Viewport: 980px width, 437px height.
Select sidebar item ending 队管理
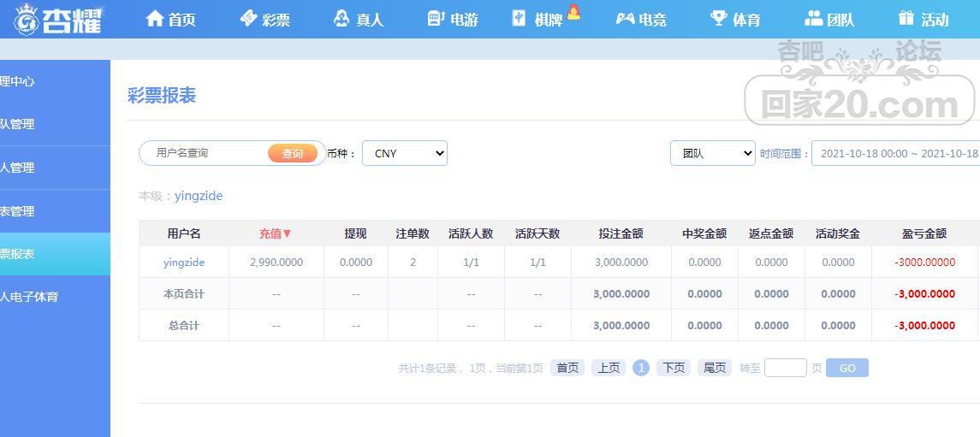click(x=55, y=124)
